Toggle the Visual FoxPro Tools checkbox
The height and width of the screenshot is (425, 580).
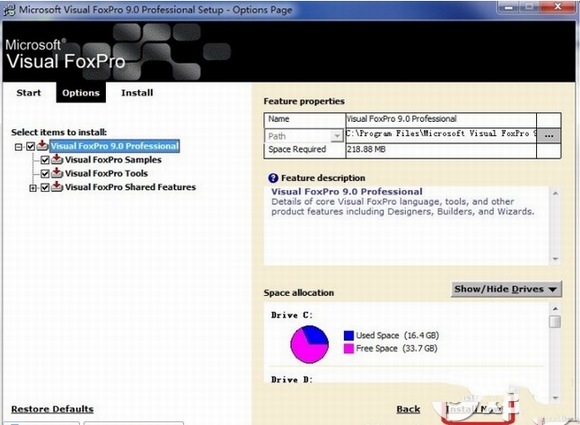pyautogui.click(x=45, y=173)
